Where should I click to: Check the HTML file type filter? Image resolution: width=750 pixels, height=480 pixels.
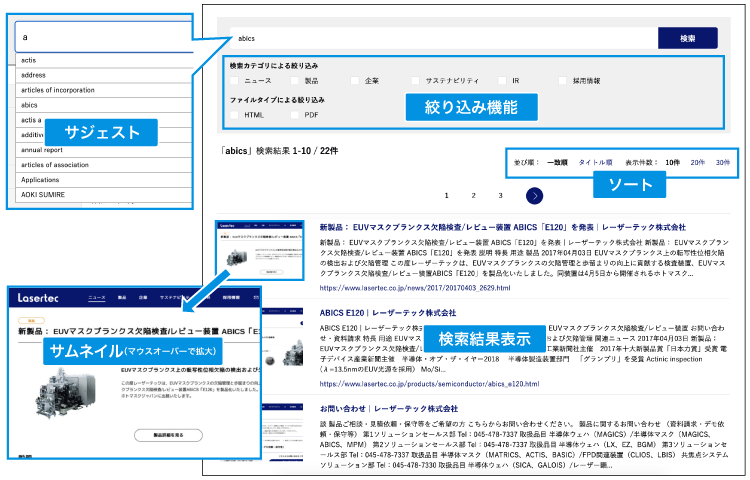(x=234, y=115)
